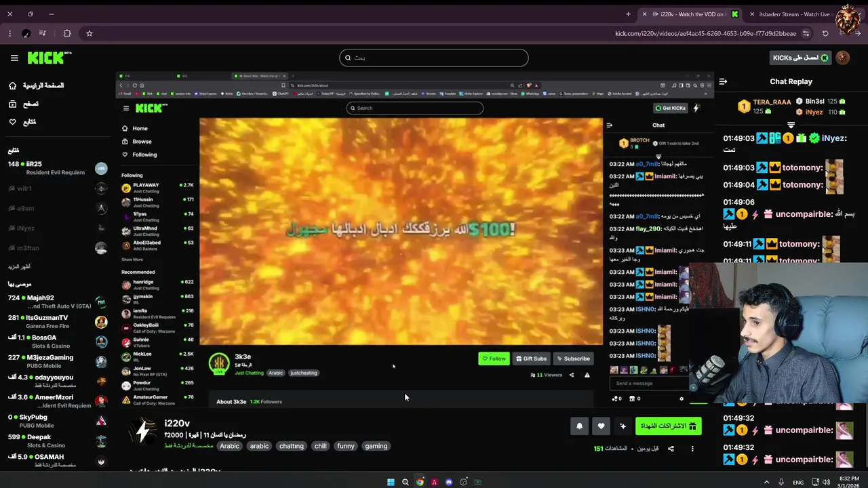Open the Kick hamburger sidebar menu
This screenshot has height=488, width=868.
(14, 58)
